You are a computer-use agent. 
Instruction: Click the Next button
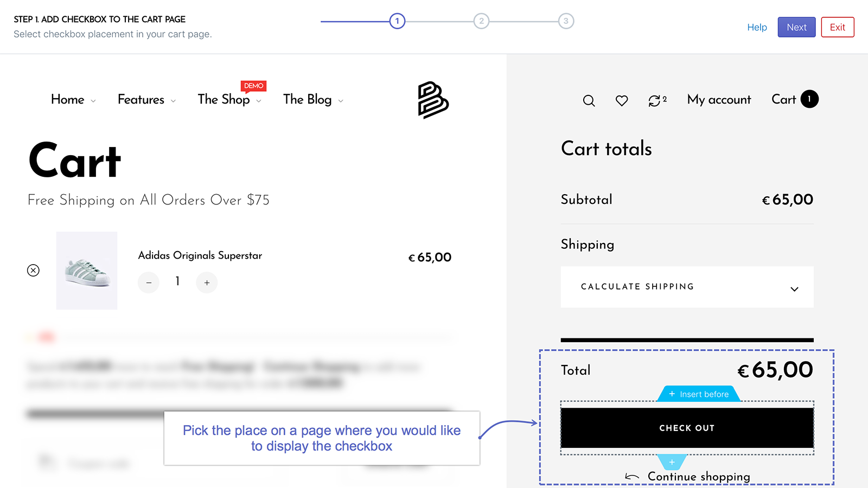coord(796,27)
